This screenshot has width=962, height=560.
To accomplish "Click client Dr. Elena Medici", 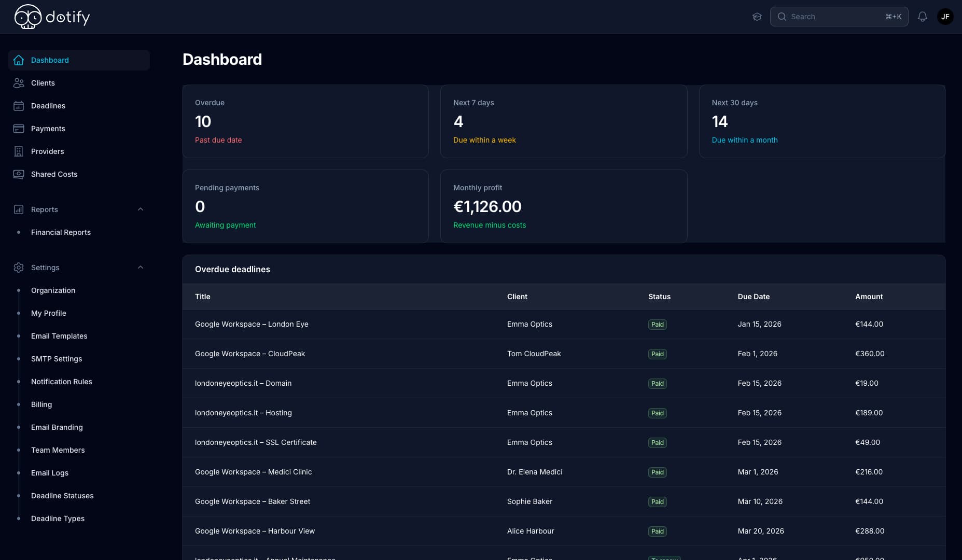I will [535, 472].
